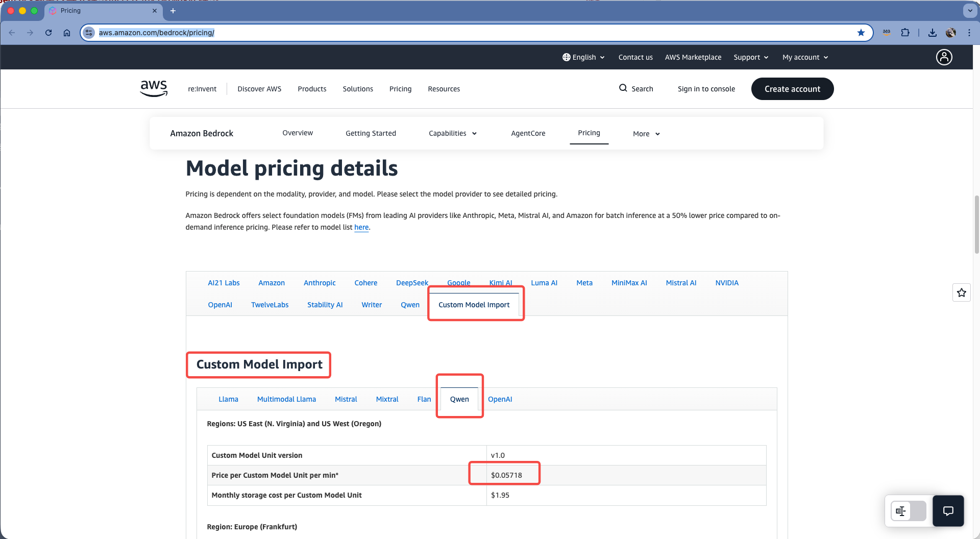Reload the page

[x=48, y=33]
